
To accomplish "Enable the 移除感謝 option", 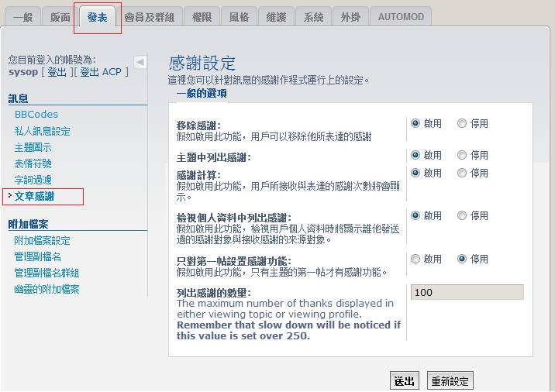I will (415, 123).
